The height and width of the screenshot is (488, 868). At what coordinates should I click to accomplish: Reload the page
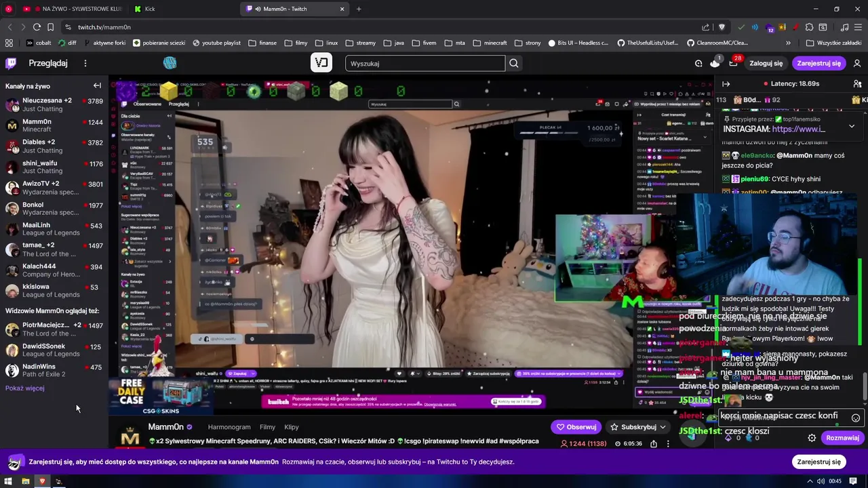37,27
